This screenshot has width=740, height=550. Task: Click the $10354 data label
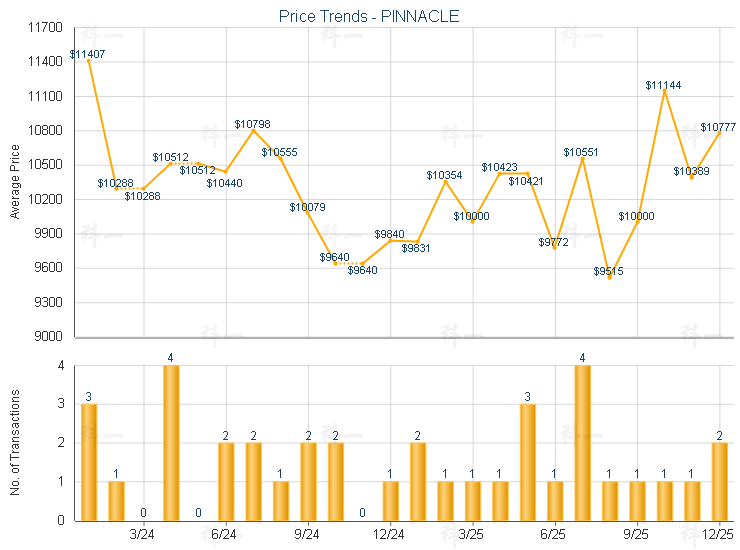click(x=444, y=175)
